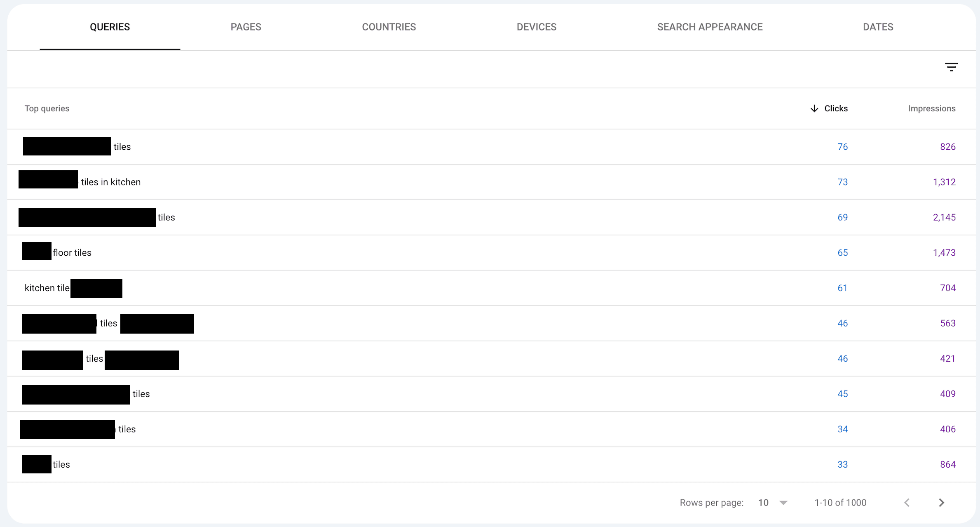Sort by the Impressions column header

coord(932,108)
